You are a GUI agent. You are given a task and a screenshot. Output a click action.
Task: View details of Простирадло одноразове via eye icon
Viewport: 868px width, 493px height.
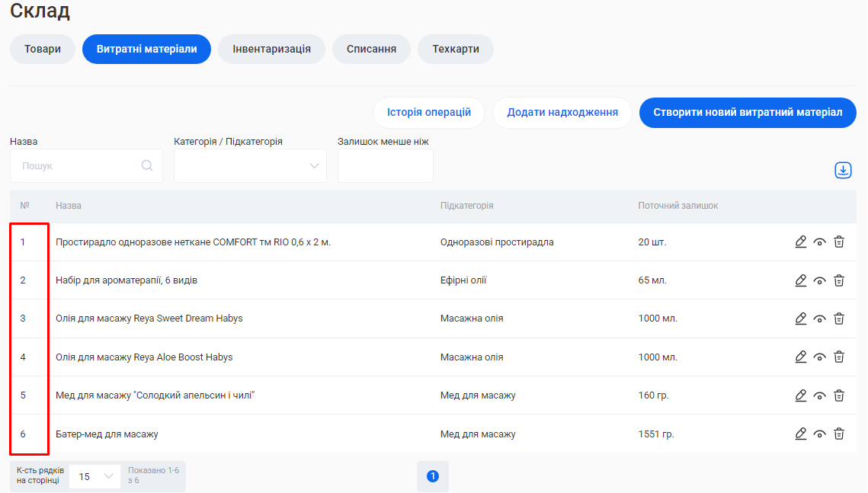click(x=820, y=242)
